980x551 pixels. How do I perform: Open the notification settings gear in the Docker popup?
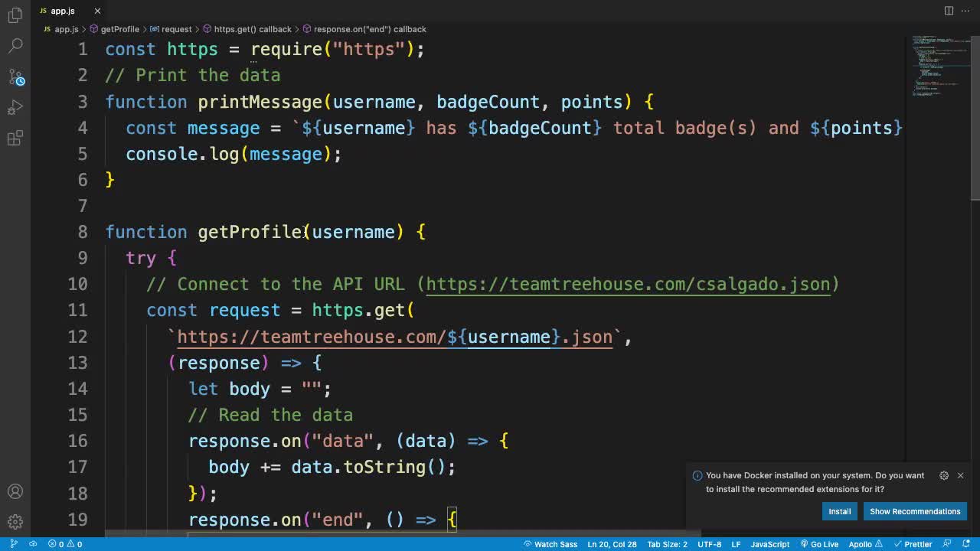[x=944, y=475]
